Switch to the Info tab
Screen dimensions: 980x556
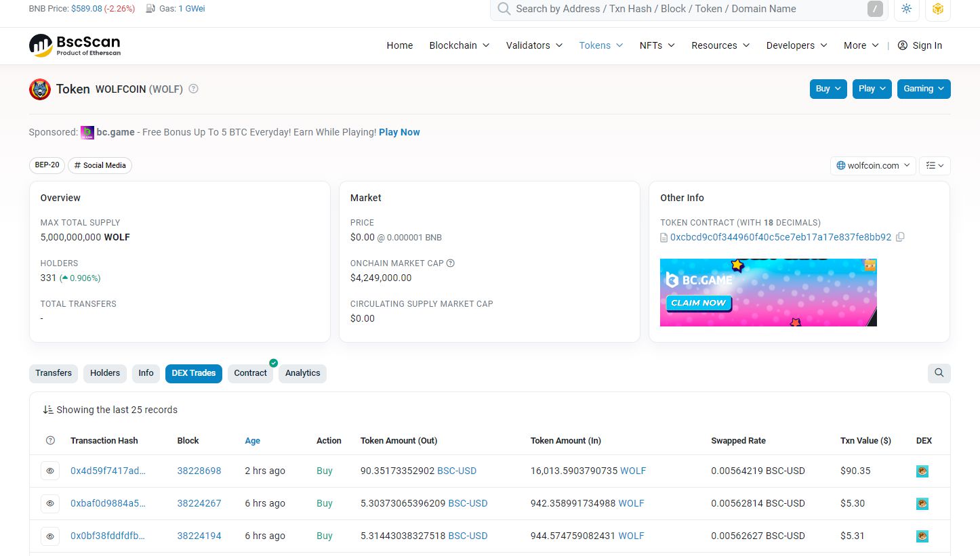pyautogui.click(x=146, y=373)
